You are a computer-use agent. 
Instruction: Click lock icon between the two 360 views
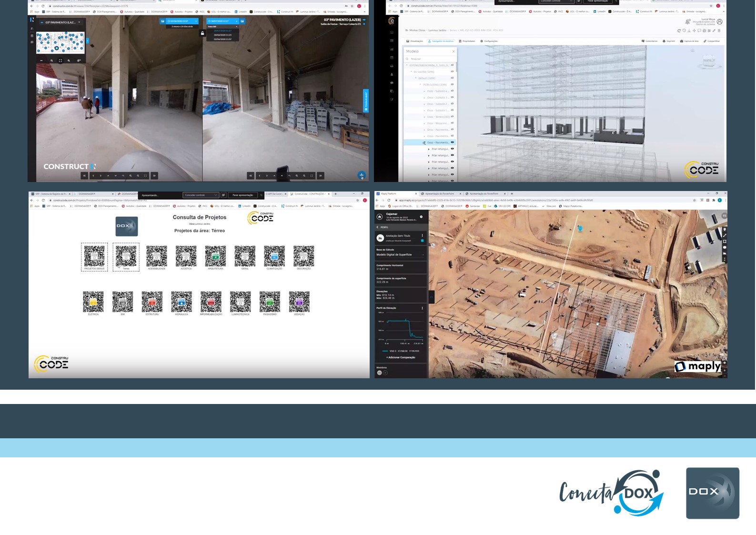202,33
